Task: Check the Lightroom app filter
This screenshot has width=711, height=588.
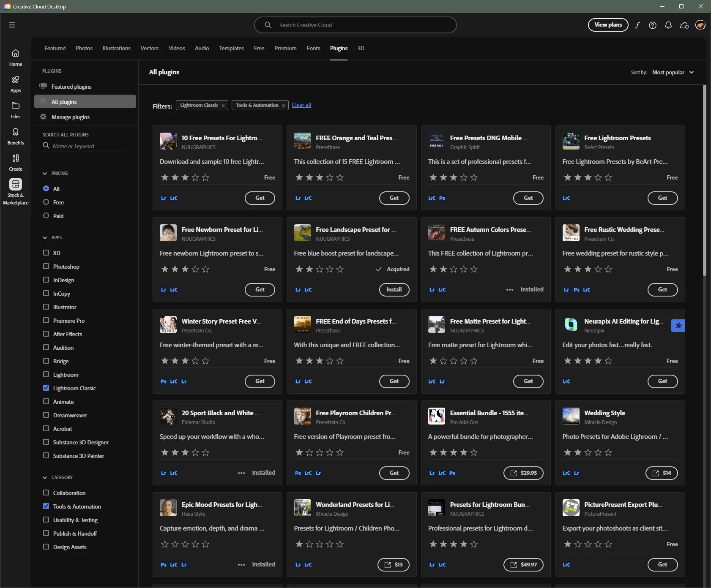Action: 46,375
